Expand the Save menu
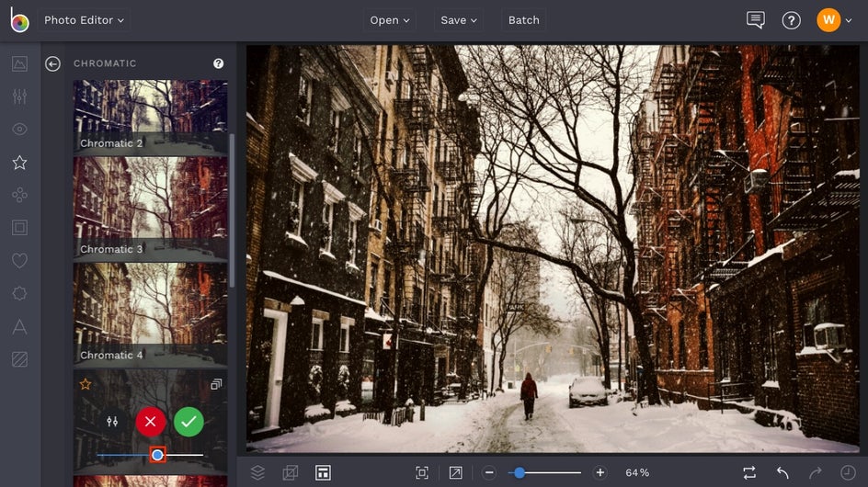Screen dimensions: 868x487 [458, 20]
